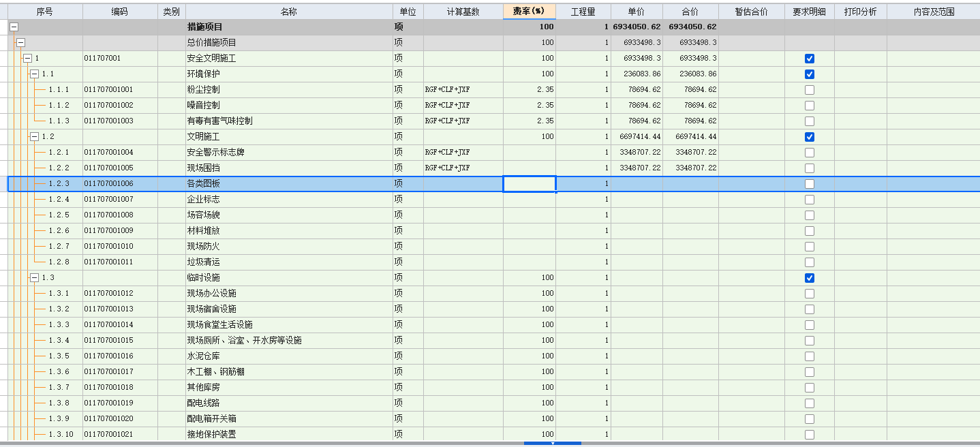This screenshot has height=447, width=980.
Task: Click total 6934050.62 in 措施项目 单价
Action: click(637, 27)
